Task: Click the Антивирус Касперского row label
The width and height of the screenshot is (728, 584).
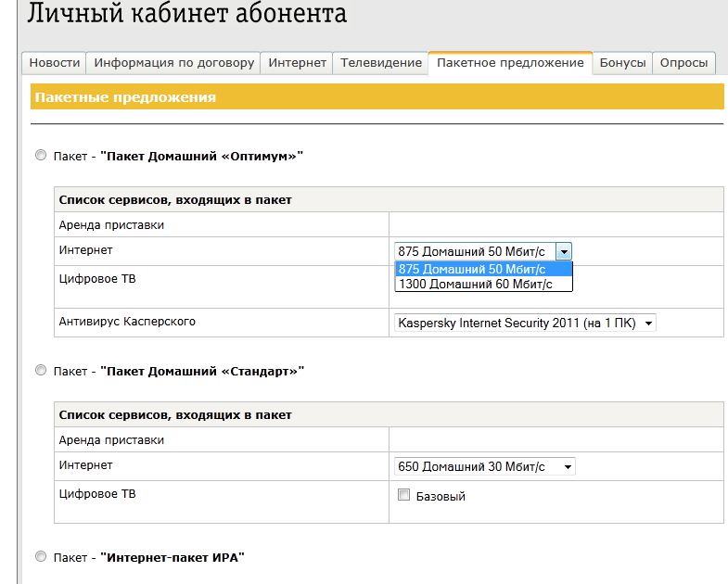Action: (x=127, y=322)
